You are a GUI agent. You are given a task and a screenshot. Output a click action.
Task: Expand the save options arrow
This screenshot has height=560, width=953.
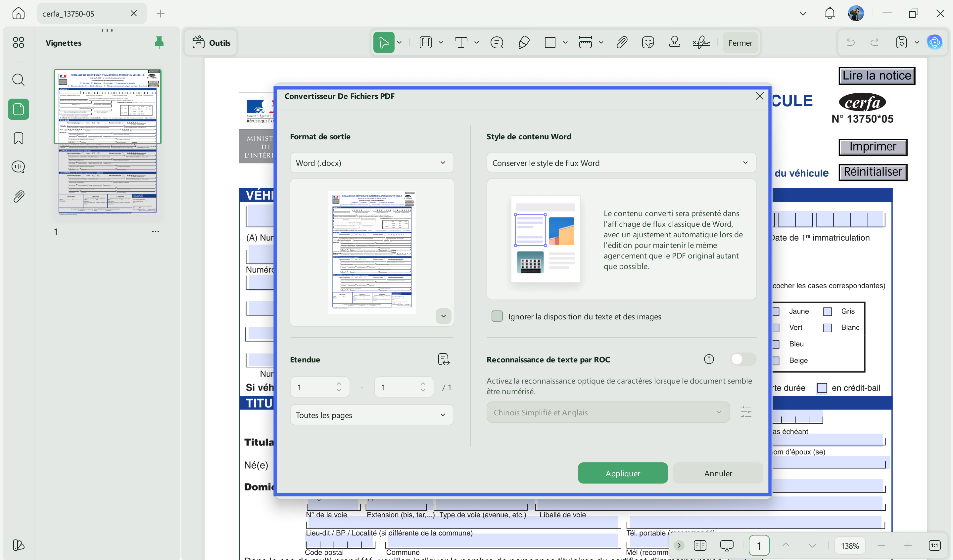tap(917, 42)
